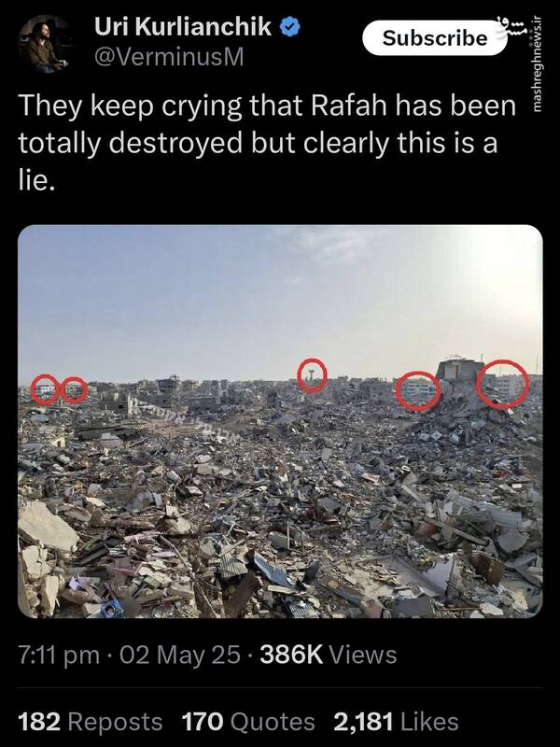
Task: Click the blue verified badge
Action: tap(289, 27)
